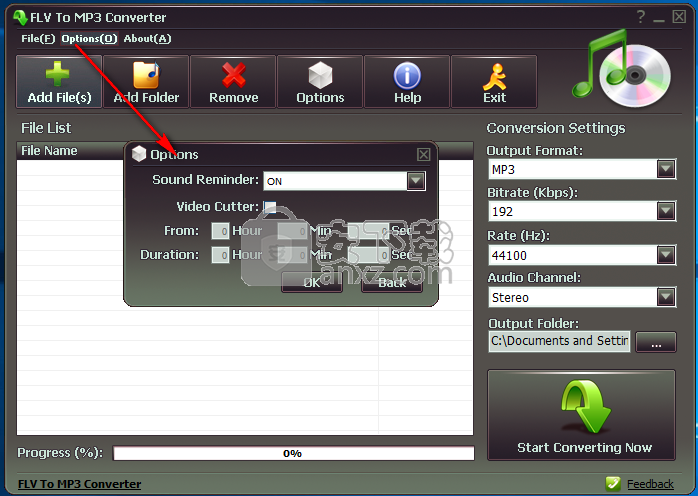Open the Output Format dropdown
698x496 pixels.
click(x=666, y=169)
